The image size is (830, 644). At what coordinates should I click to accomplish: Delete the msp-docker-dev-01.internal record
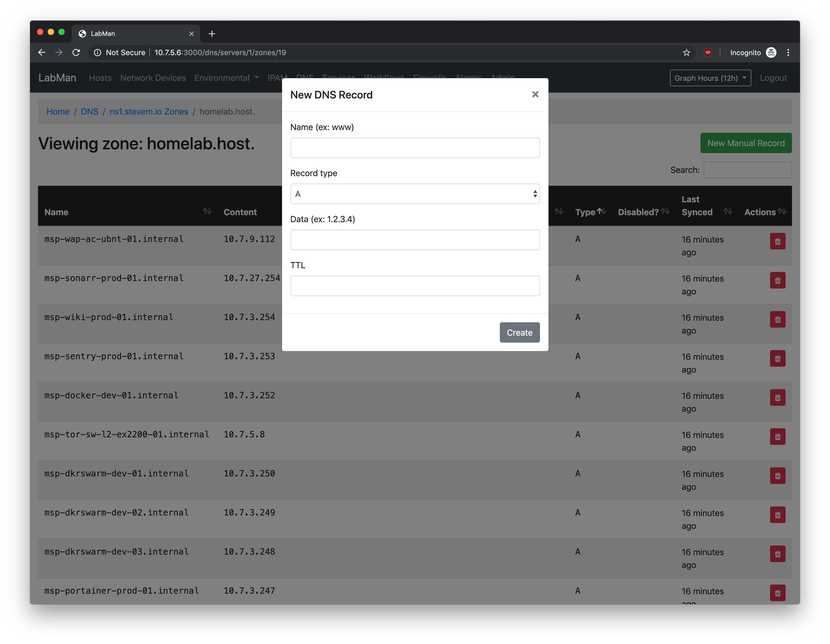click(x=777, y=398)
